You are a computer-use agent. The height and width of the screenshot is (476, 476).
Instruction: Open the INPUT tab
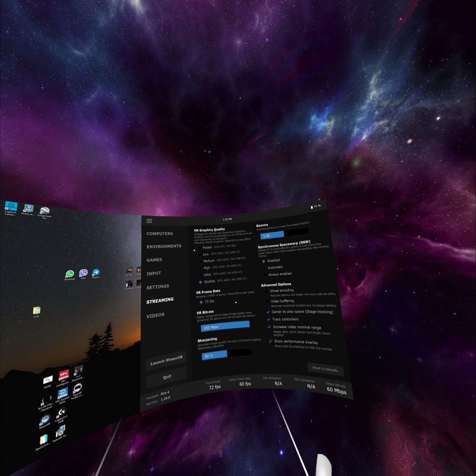click(154, 273)
